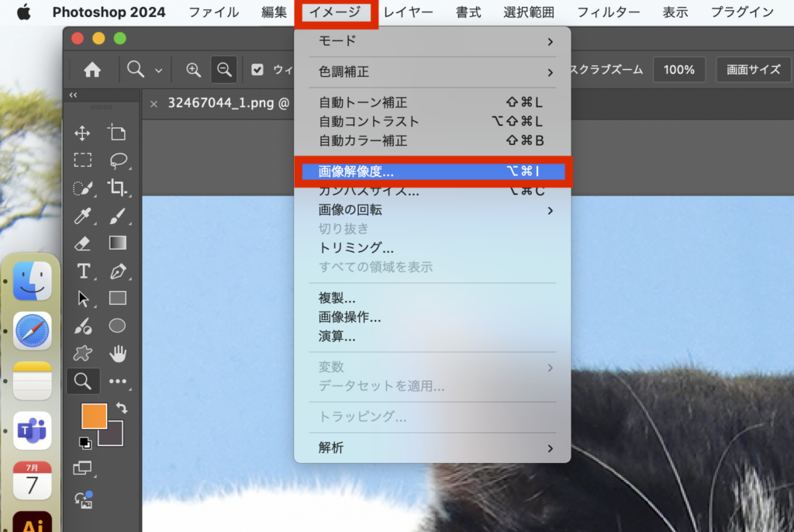Reset default foreground and background colors
Viewport: 794px width, 532px height.
pos(85,444)
